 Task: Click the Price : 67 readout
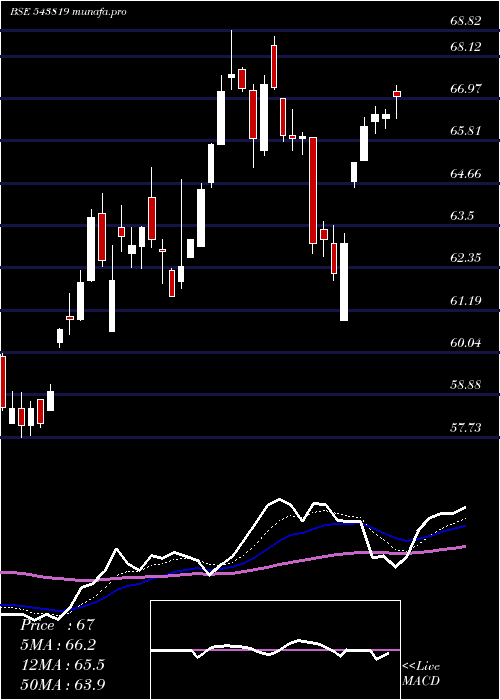[58, 625]
